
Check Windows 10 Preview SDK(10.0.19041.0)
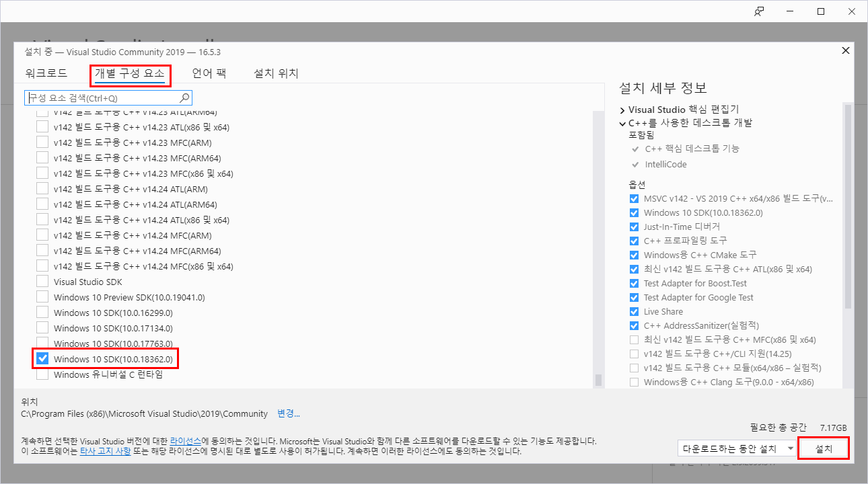pyautogui.click(x=42, y=297)
